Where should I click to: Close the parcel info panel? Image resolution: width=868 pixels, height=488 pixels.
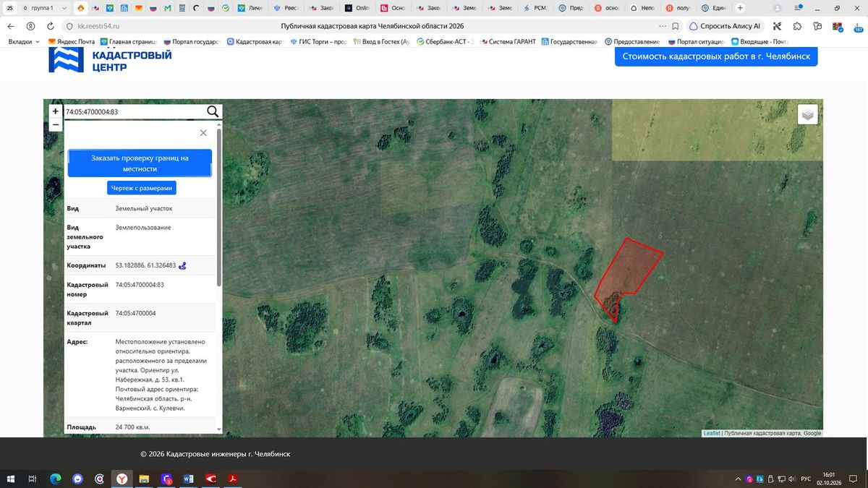tap(203, 133)
